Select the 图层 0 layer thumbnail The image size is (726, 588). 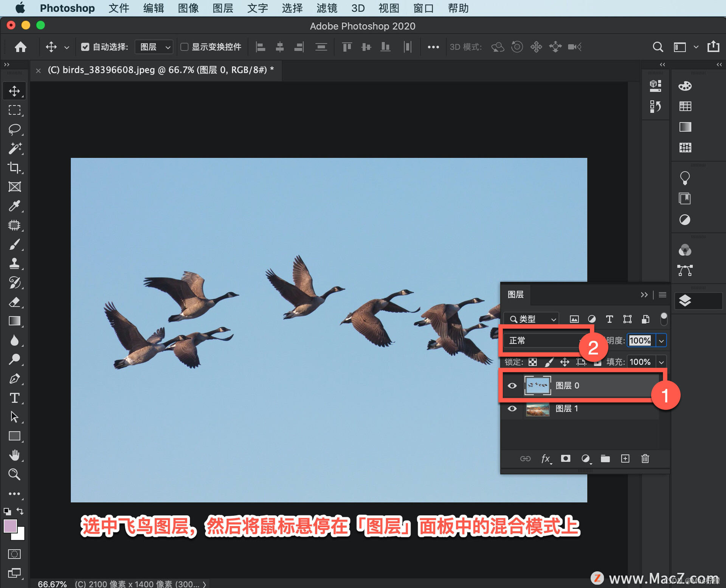(537, 386)
